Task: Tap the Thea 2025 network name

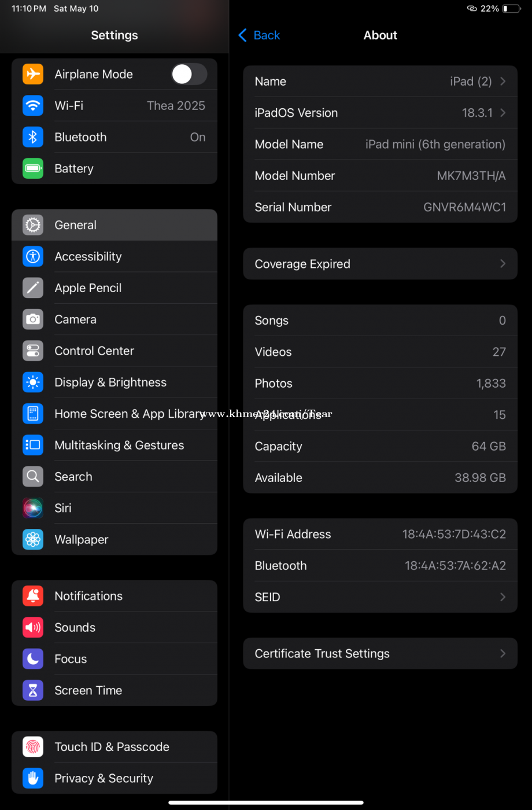Action: 176,106
